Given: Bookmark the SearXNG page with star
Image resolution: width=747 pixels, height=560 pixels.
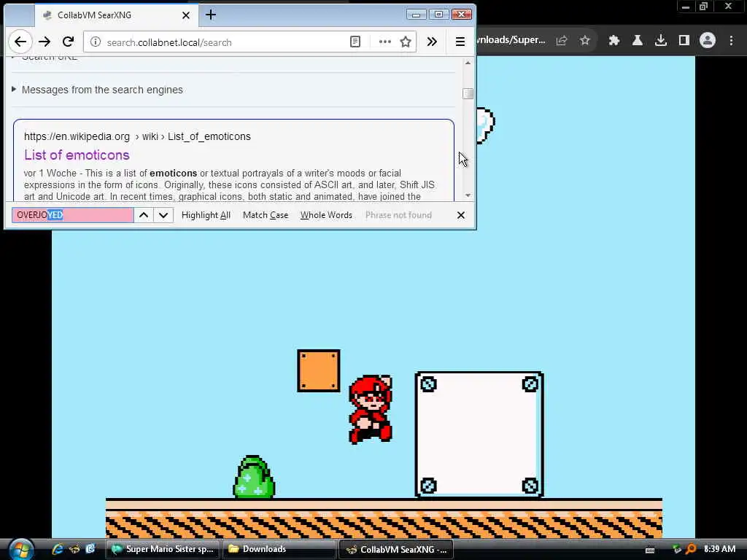Looking at the screenshot, I should (406, 42).
